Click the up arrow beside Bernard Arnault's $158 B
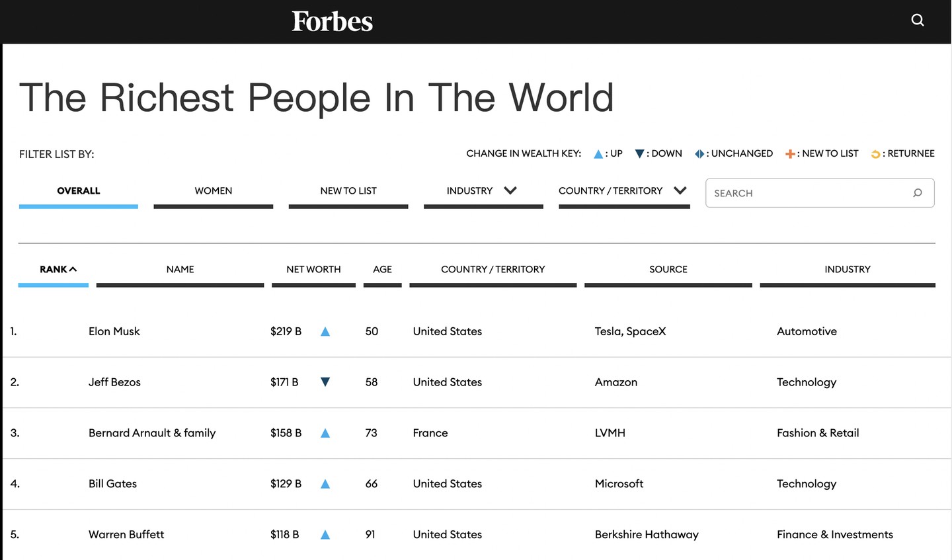Viewport: 952px width, 560px height. click(325, 434)
